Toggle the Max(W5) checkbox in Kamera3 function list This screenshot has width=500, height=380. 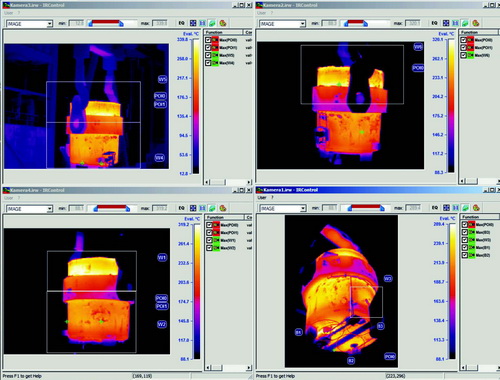pyautogui.click(x=208, y=55)
